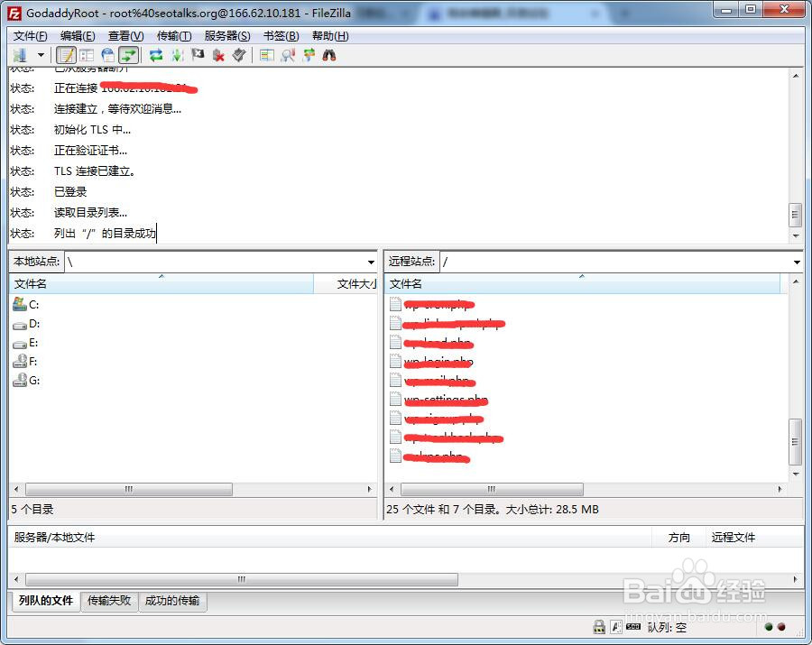The image size is (812, 645).
Task: Click into the 远程站点 path field
Action: click(x=615, y=262)
